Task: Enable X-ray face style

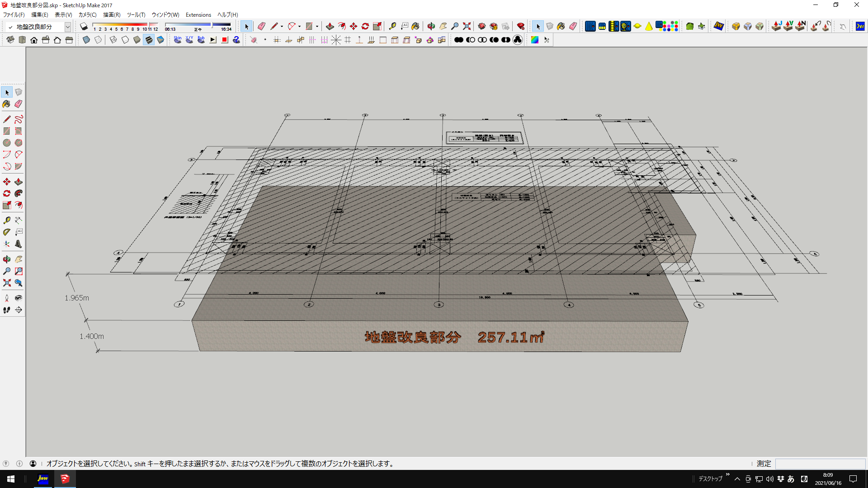Action: pyautogui.click(x=86, y=40)
